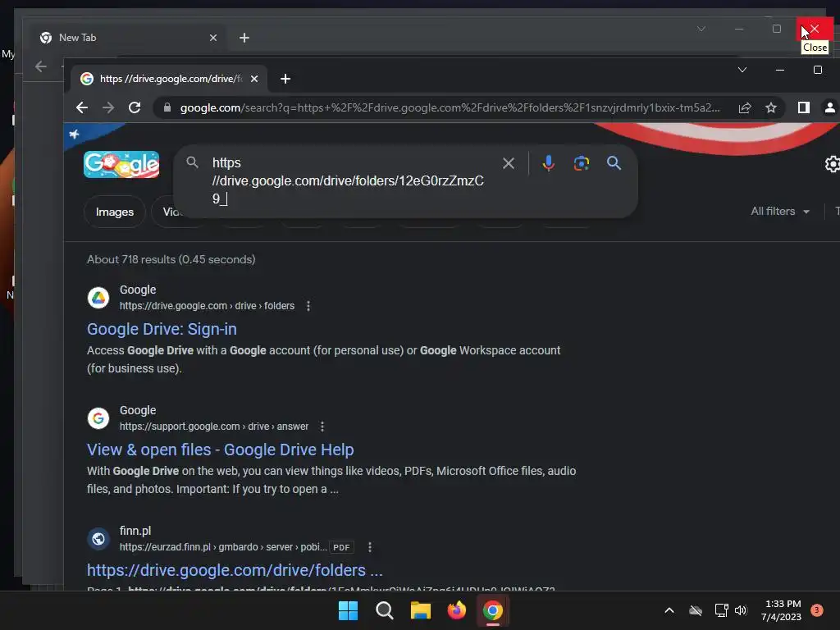This screenshot has width=840, height=630.
Task: Select About 718 results text
Action: (171, 259)
